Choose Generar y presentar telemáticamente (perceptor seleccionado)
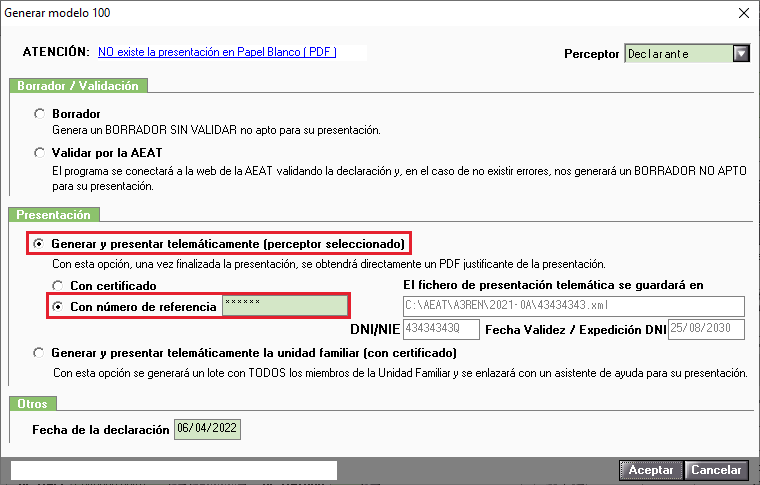The width and height of the screenshot is (760, 485). point(38,243)
